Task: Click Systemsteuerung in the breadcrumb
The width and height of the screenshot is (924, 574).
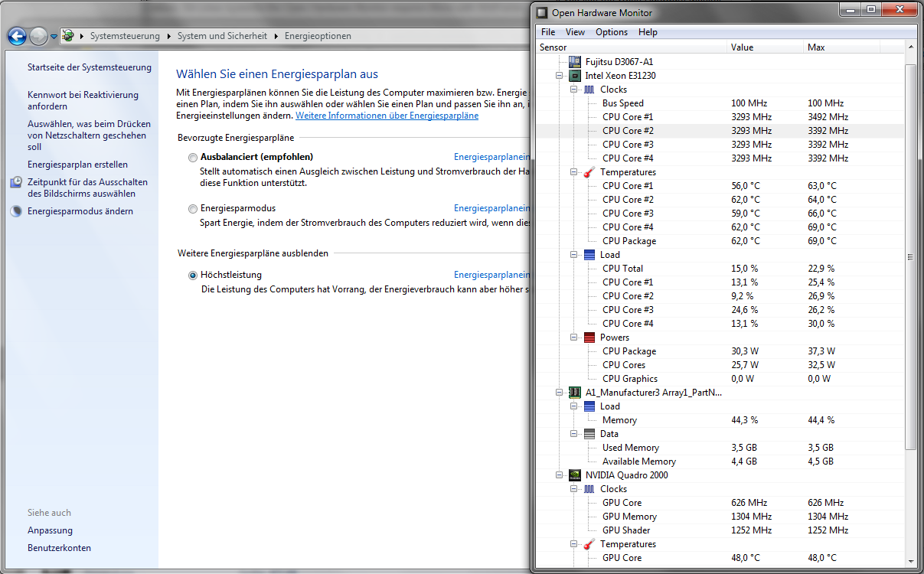Action: (125, 36)
